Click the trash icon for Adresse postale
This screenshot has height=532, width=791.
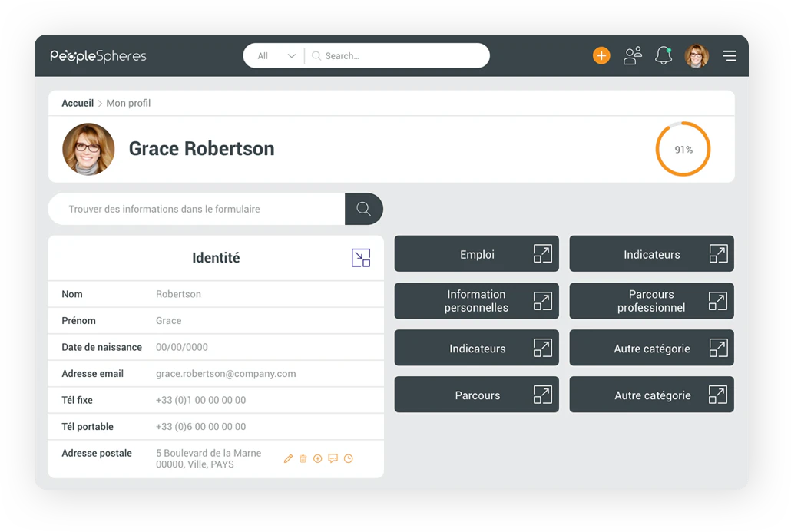[x=303, y=458]
